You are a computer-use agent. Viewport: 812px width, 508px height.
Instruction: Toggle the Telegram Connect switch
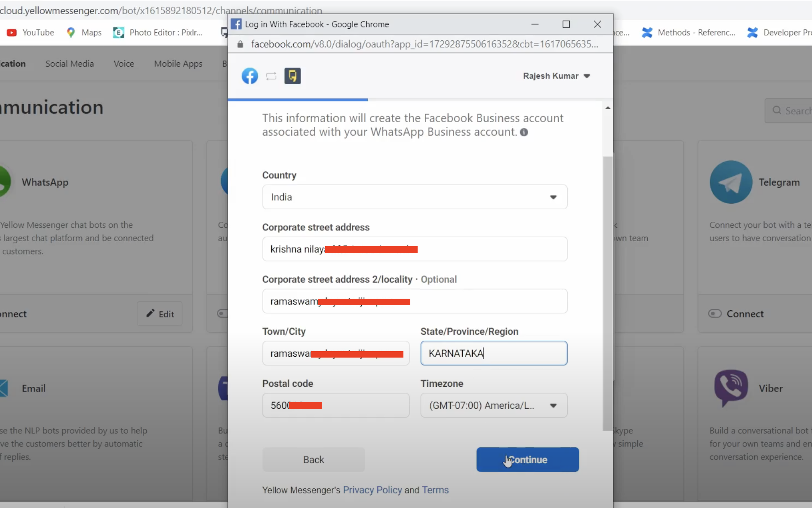(715, 314)
